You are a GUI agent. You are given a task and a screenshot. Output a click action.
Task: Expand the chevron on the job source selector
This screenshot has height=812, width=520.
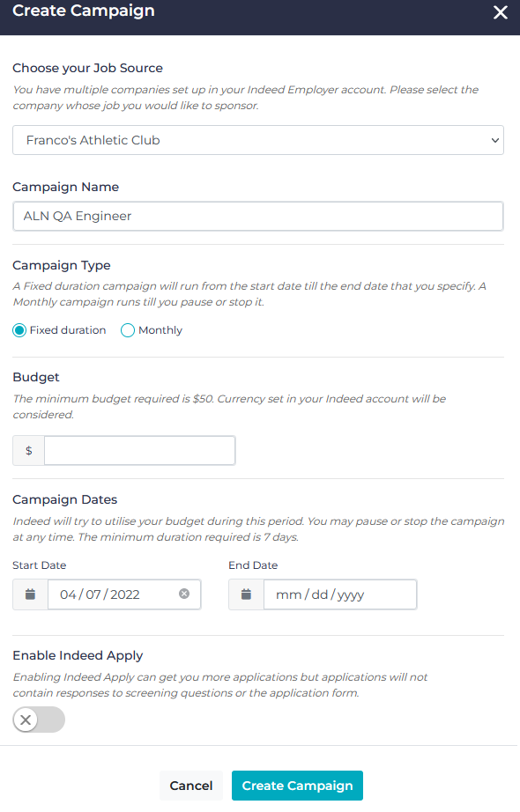coord(496,139)
